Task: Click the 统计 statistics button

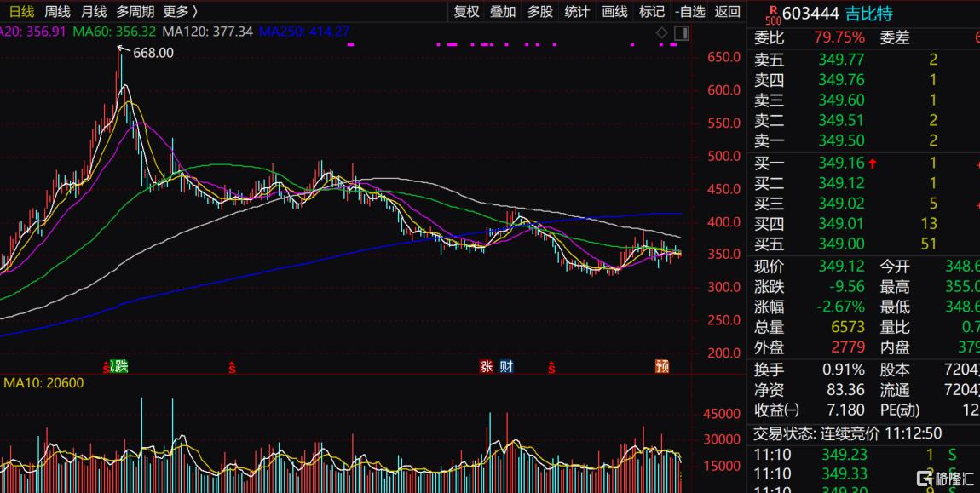Action: pyautogui.click(x=577, y=11)
